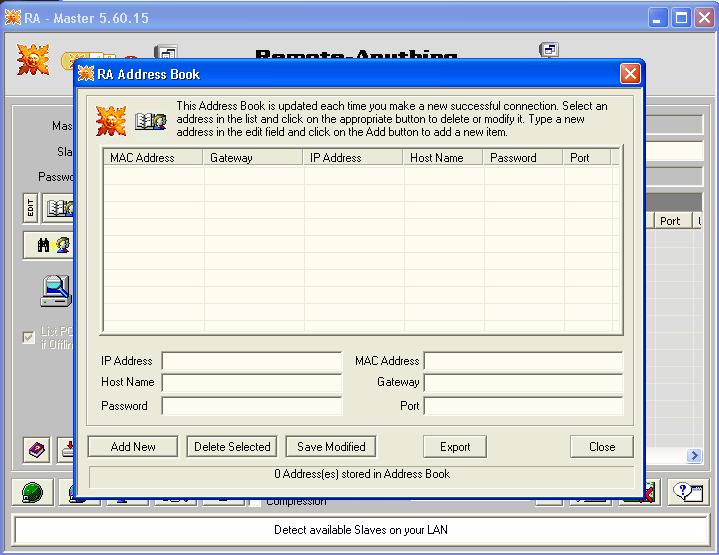
Task: Focus the IP Address input field
Action: 252,361
